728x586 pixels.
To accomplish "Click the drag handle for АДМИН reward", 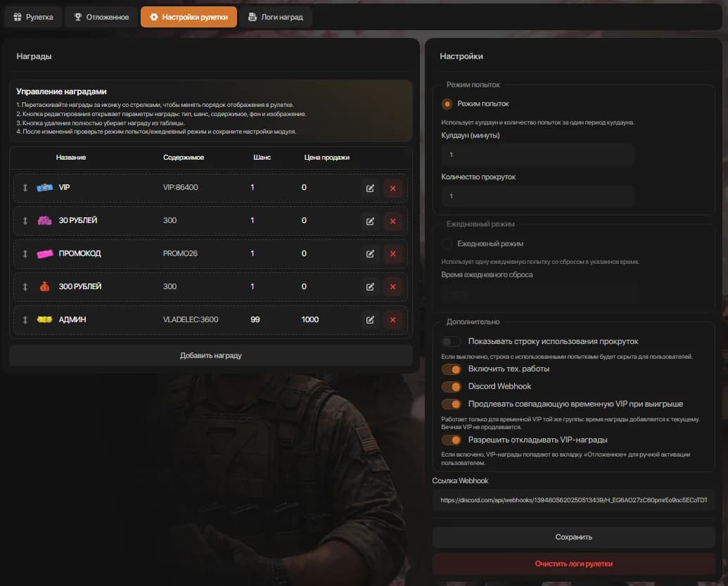I will [25, 319].
